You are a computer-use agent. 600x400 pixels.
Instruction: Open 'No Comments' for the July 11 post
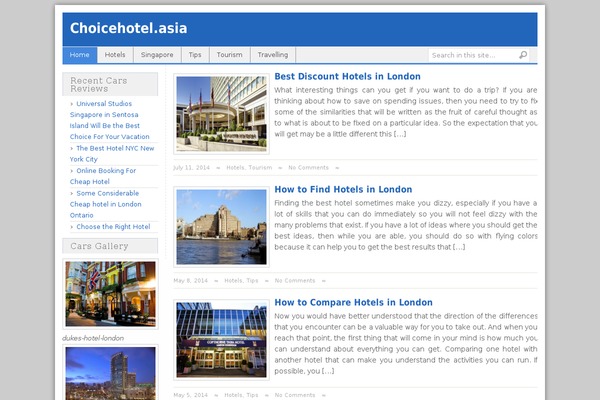tap(308, 168)
